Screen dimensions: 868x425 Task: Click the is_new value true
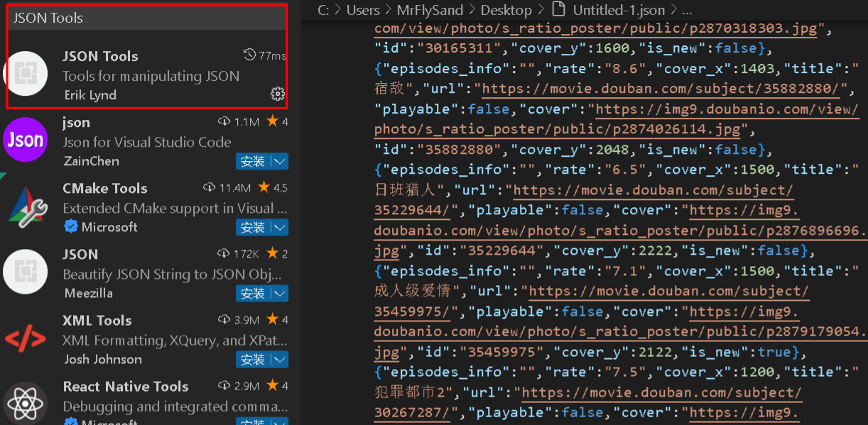click(x=775, y=352)
